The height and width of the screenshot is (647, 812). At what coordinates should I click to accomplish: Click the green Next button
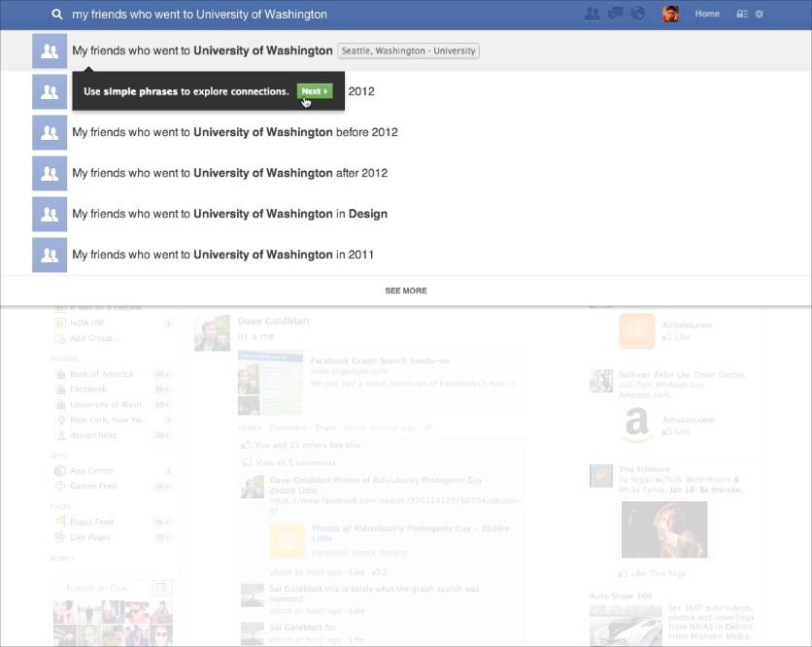[x=315, y=91]
